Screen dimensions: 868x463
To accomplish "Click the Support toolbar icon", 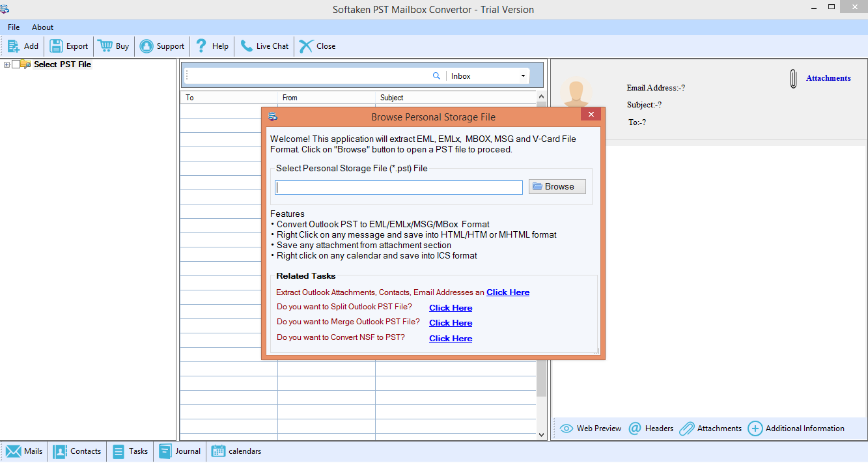I will point(147,46).
